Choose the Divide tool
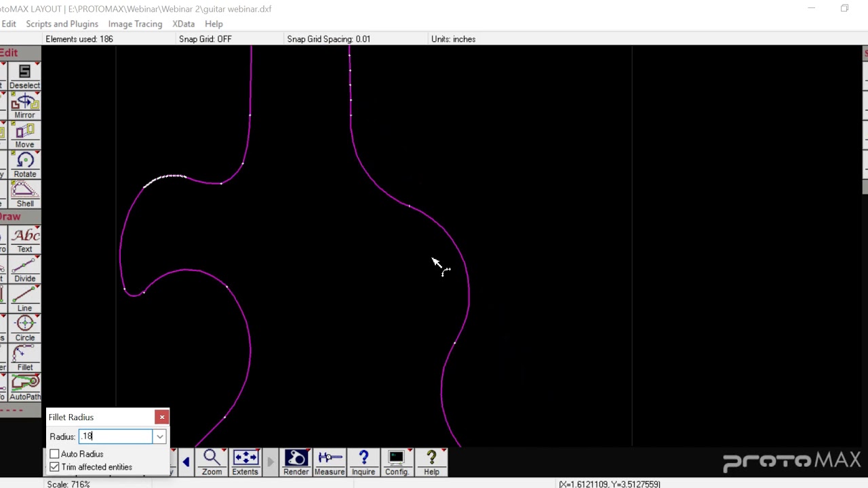Screen dimensions: 868x488 (x=24, y=269)
